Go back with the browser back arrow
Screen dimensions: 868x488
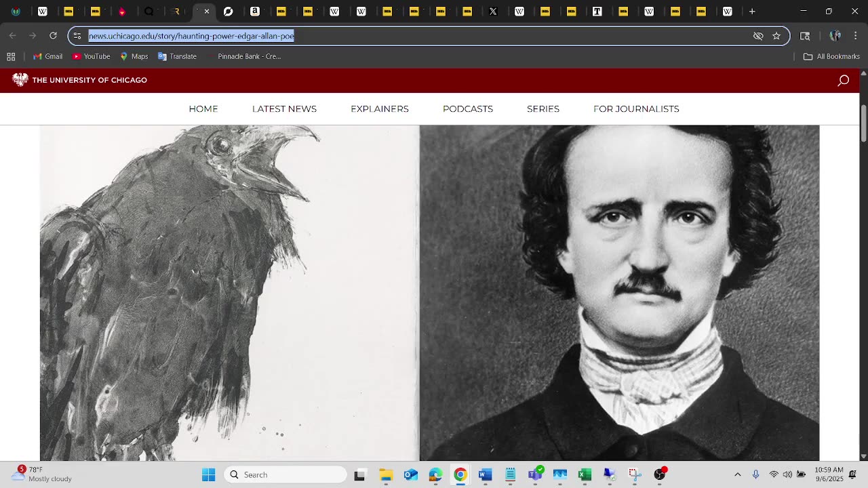tap(13, 36)
